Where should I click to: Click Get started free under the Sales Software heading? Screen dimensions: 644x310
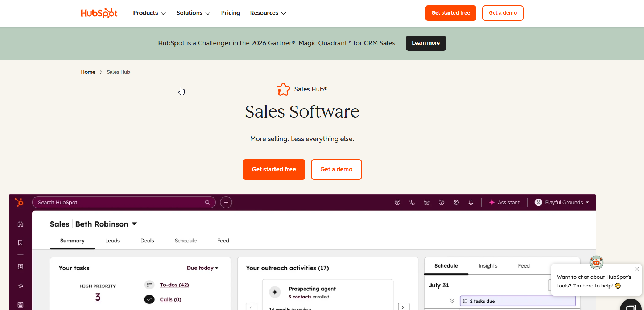274,170
